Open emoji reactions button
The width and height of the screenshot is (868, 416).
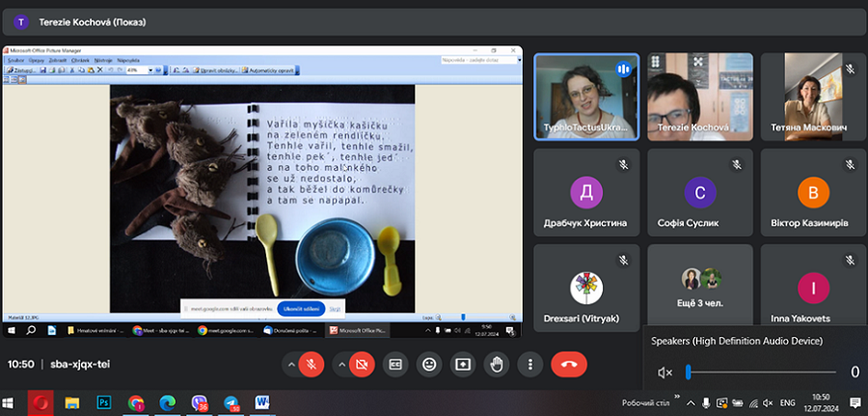pyautogui.click(x=429, y=365)
